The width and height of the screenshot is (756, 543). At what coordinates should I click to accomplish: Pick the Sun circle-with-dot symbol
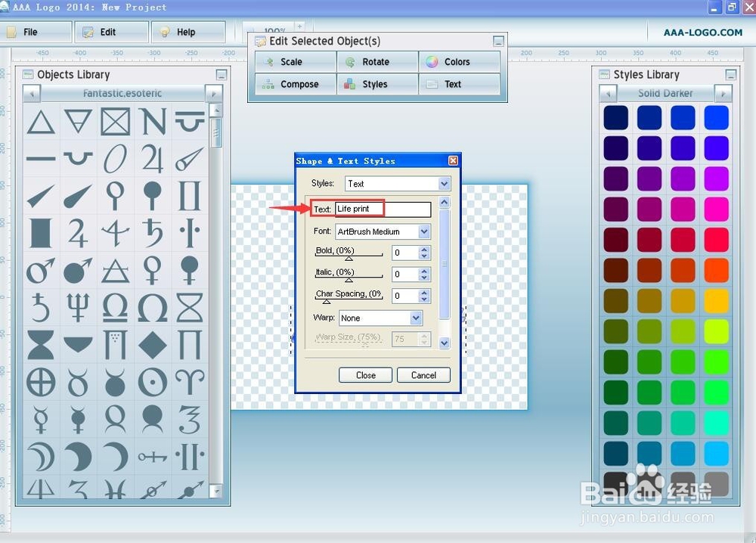(x=153, y=383)
